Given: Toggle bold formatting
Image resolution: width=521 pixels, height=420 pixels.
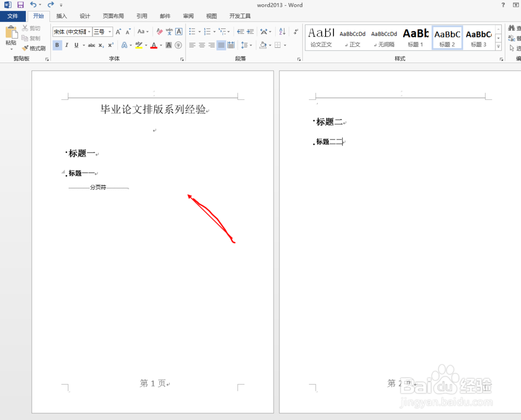Looking at the screenshot, I should (x=57, y=45).
